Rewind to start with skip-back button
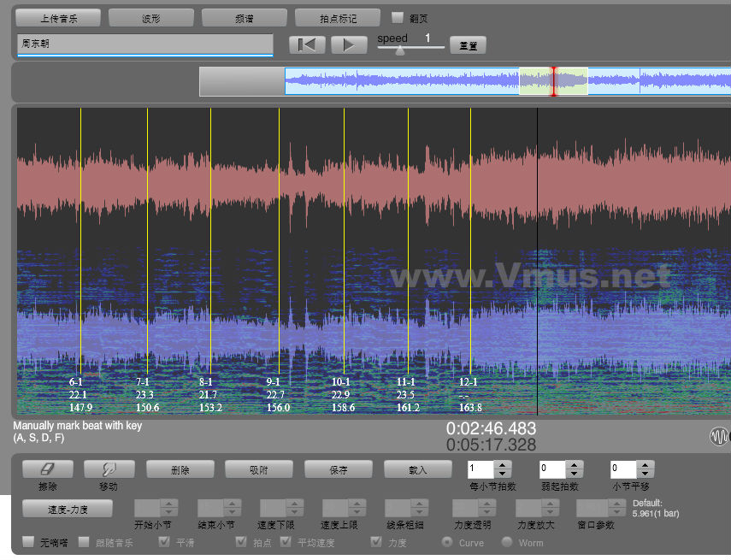 307,45
